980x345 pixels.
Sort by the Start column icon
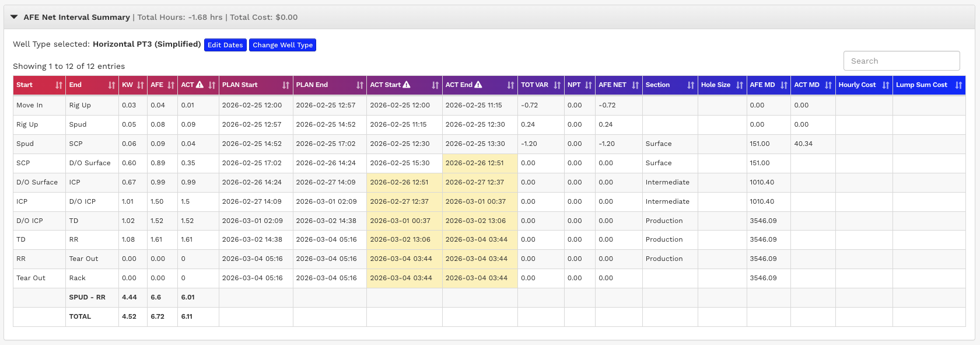pyautogui.click(x=59, y=85)
